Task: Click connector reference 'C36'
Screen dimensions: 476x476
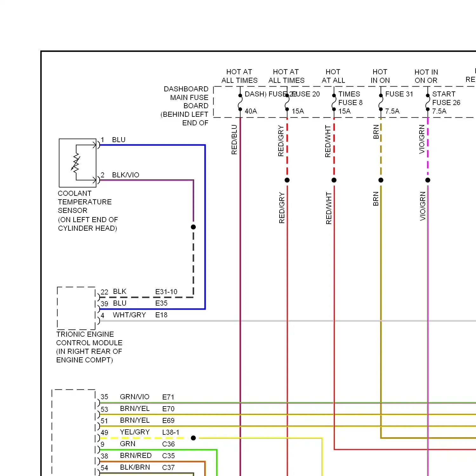Action: tap(169, 444)
